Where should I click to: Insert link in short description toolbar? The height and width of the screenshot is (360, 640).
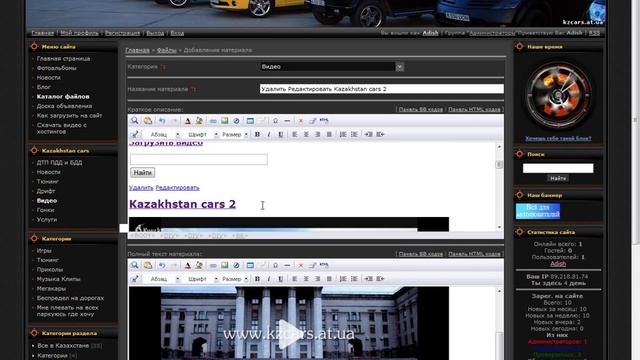pos(213,121)
